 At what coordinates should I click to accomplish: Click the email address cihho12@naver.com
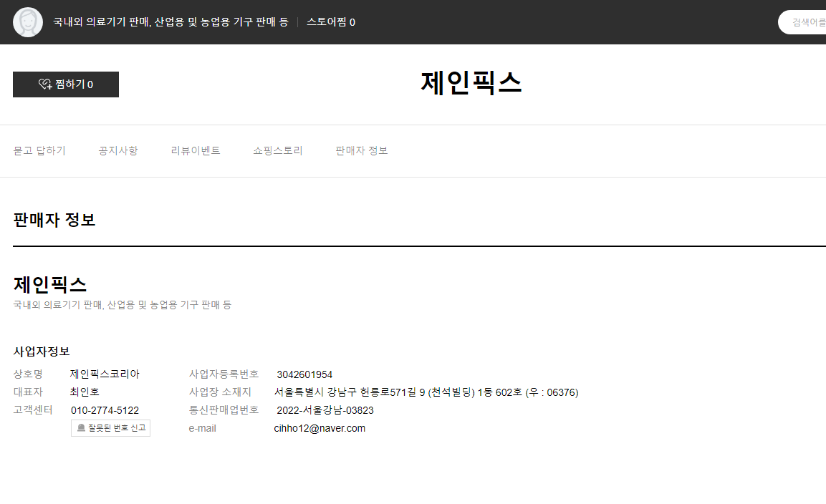(320, 429)
